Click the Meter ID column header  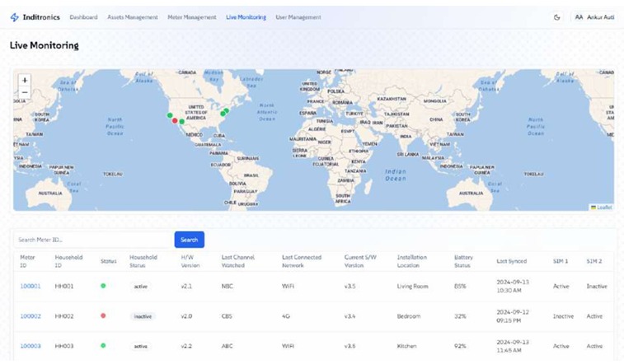pyautogui.click(x=27, y=261)
